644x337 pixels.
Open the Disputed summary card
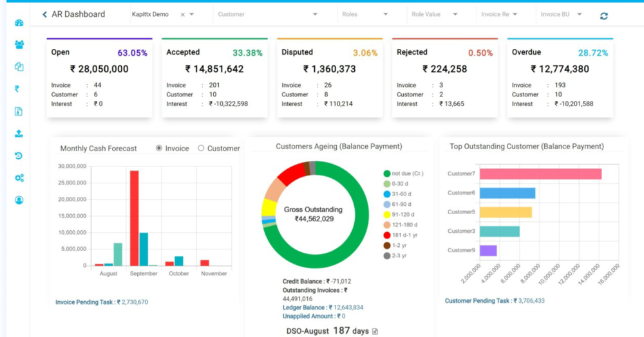(x=330, y=78)
